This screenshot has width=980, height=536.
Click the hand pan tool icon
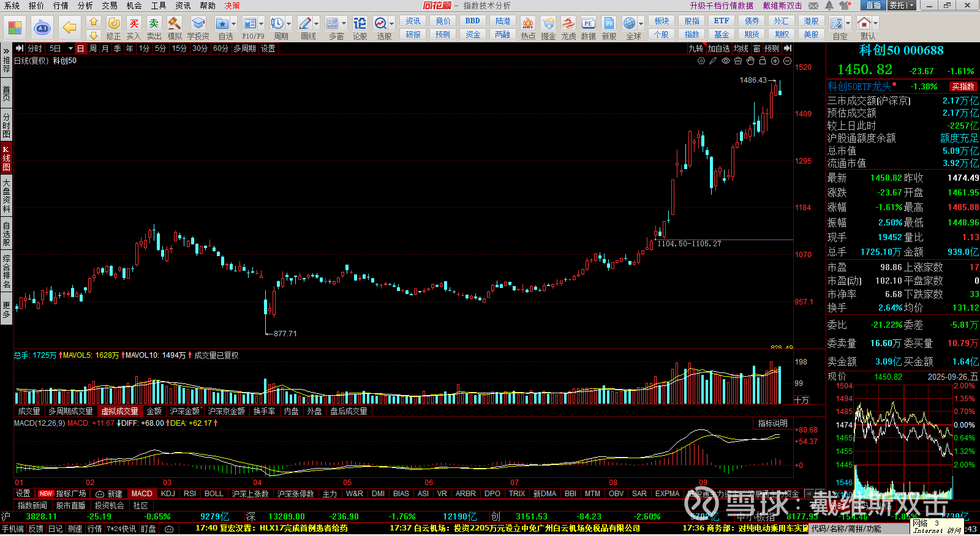[x=750, y=61]
